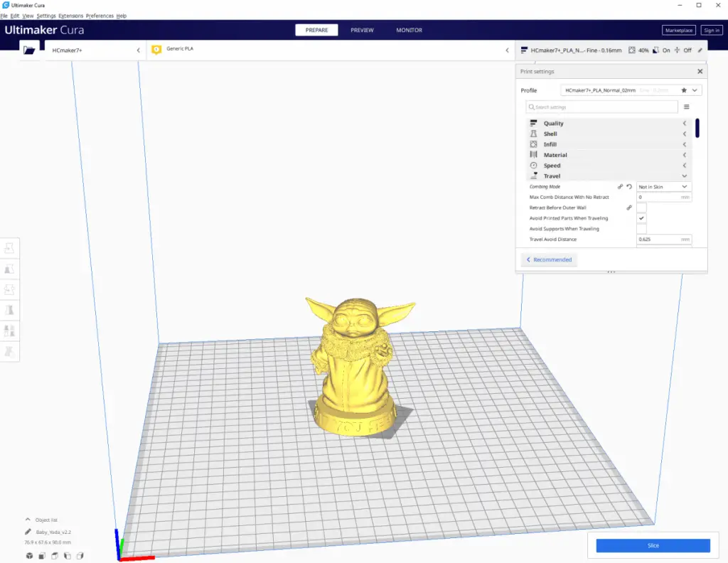Switch to the Monitor stage tab

pyautogui.click(x=409, y=30)
